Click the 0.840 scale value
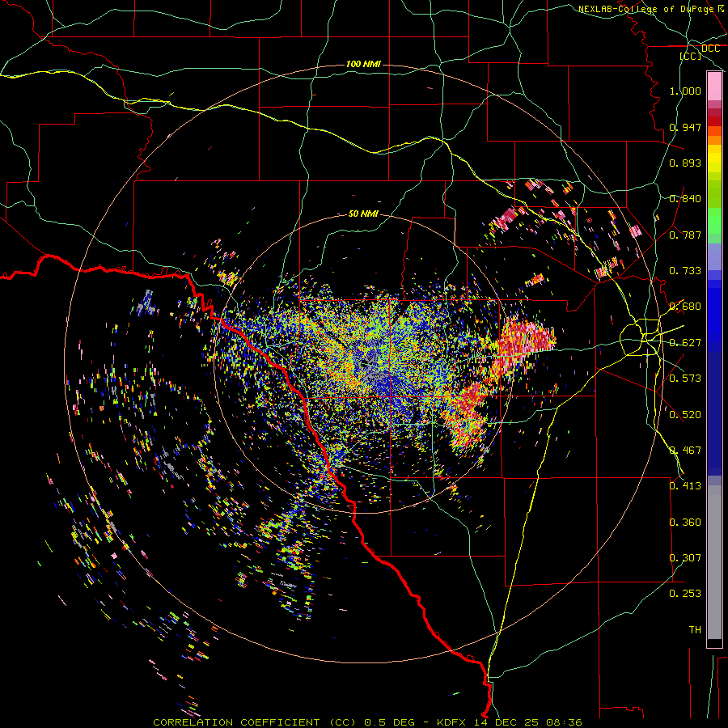Viewport: 728px width, 728px height. pyautogui.click(x=685, y=199)
